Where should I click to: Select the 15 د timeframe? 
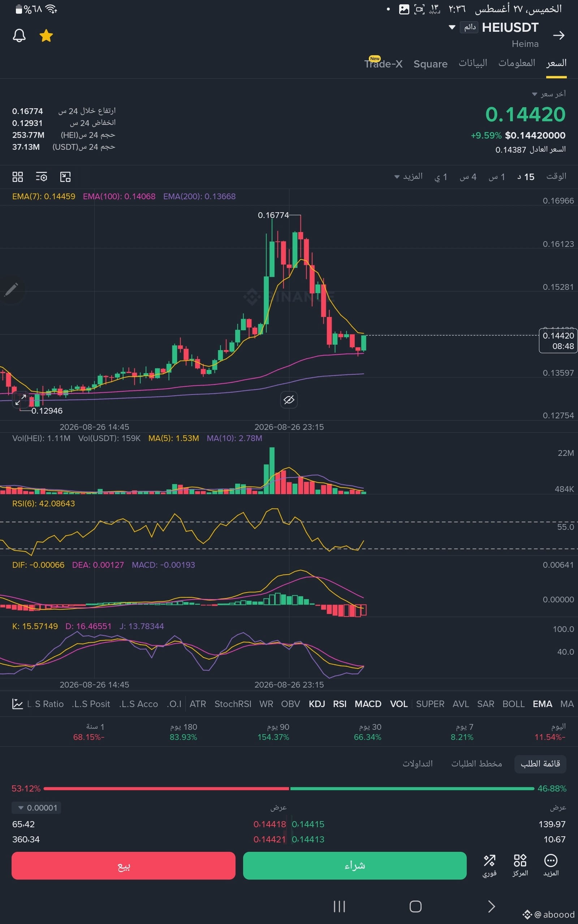tap(526, 177)
